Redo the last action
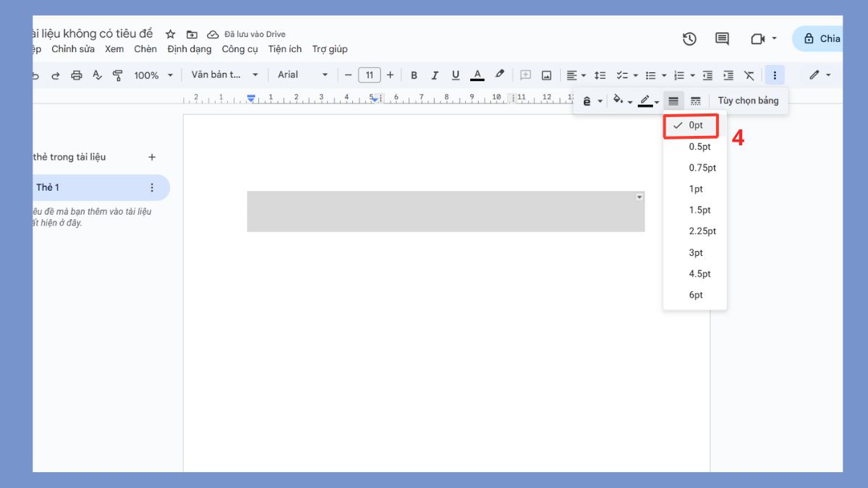This screenshot has width=868, height=488. click(56, 75)
